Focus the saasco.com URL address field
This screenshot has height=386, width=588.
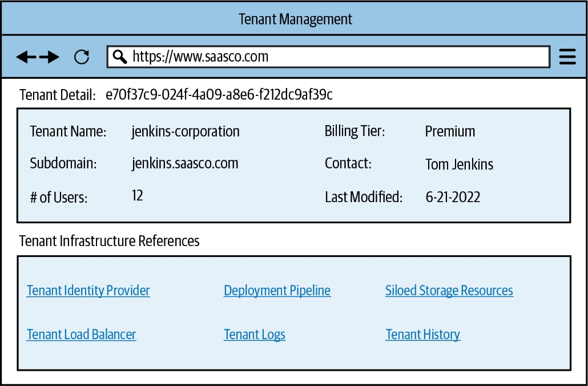(331, 57)
